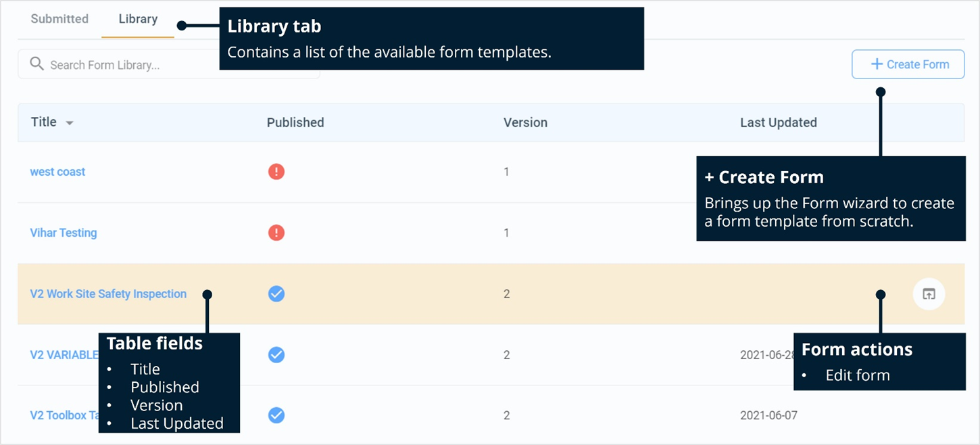This screenshot has width=980, height=445.
Task: Open the west coast form
Action: coord(57,172)
